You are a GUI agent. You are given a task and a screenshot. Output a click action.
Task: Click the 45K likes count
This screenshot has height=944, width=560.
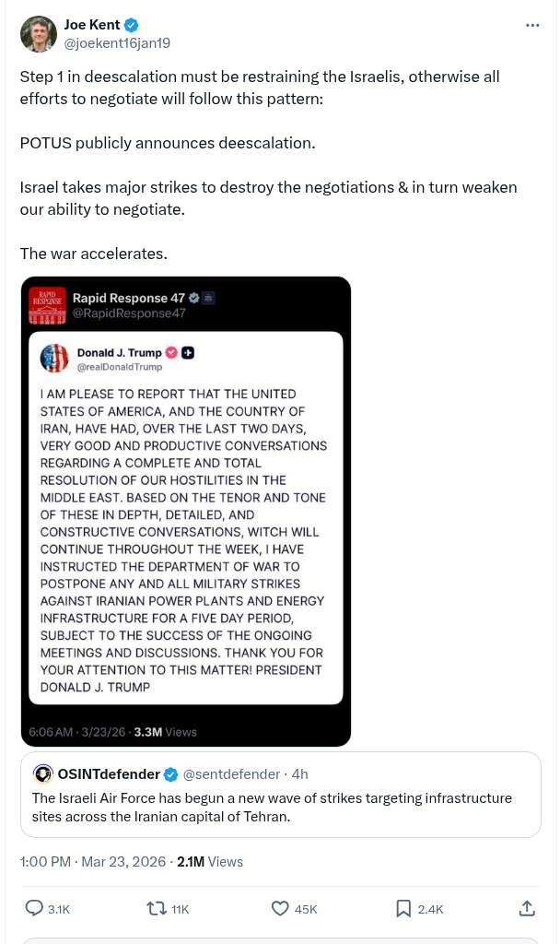[x=306, y=909]
